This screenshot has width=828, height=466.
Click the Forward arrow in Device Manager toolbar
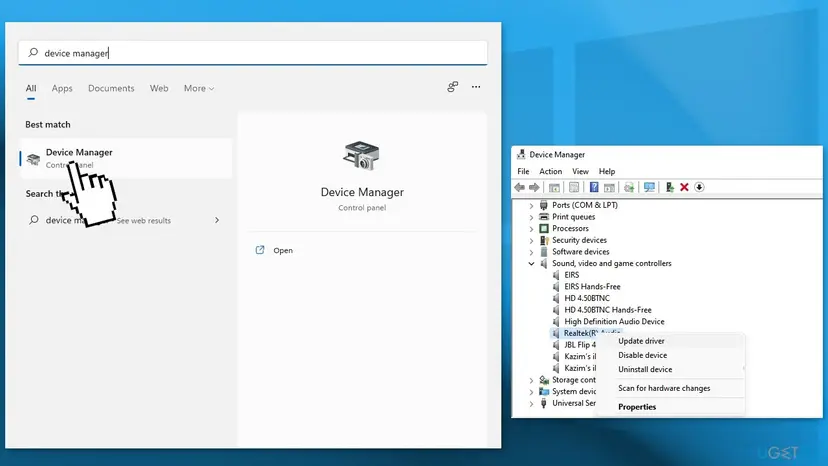tap(534, 187)
